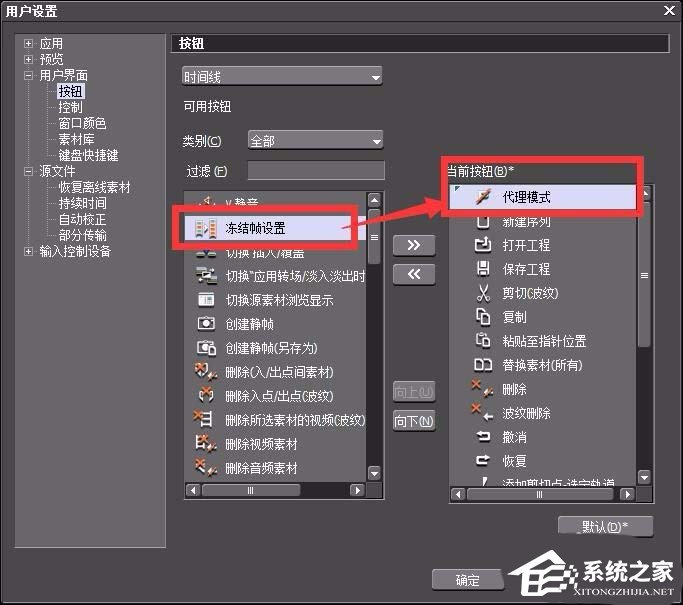Select 恢复离线素材 in the settings tree
Screen dimensions: 683x605
tap(95, 187)
